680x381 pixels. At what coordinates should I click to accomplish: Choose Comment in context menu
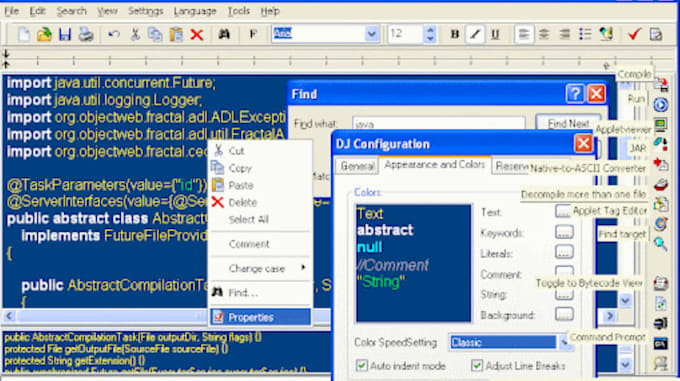pos(260,244)
